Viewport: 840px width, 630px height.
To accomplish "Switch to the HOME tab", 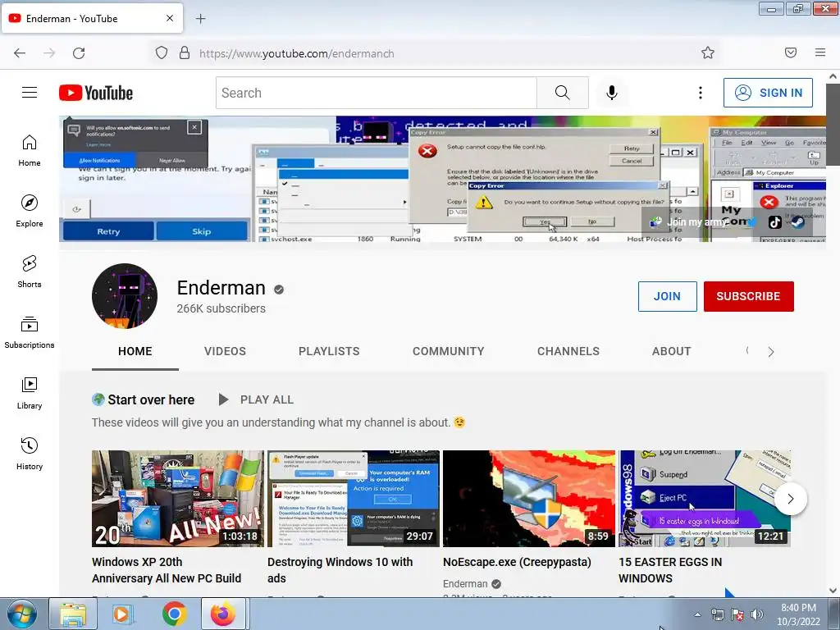I will (x=135, y=351).
